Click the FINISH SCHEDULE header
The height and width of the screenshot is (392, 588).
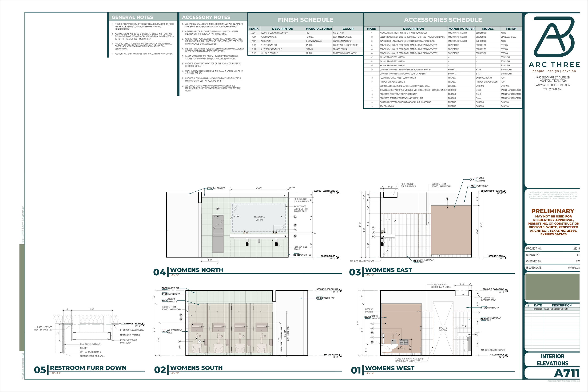pyautogui.click(x=305, y=20)
